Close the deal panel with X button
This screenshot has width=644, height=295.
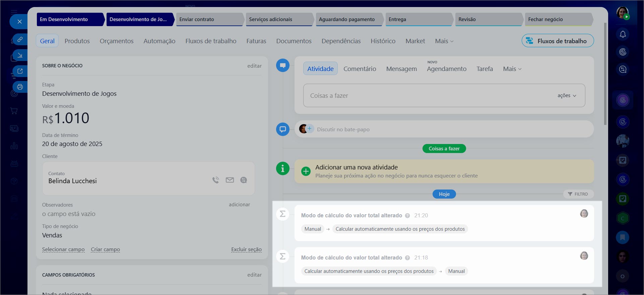click(20, 22)
